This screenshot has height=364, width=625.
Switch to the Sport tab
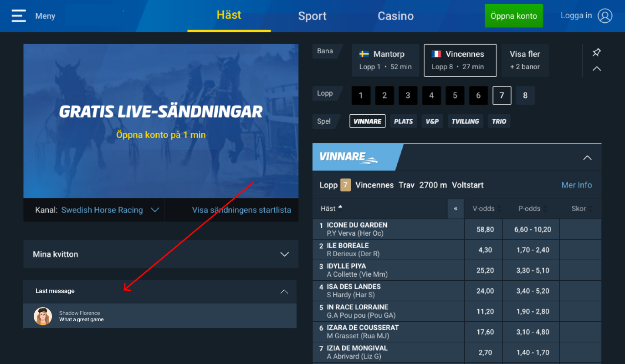coord(312,16)
